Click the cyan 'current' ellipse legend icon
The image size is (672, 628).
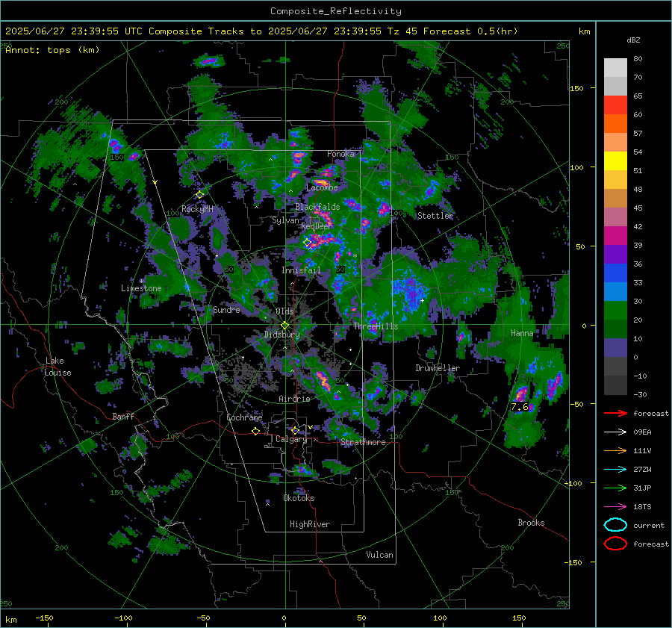pos(615,525)
